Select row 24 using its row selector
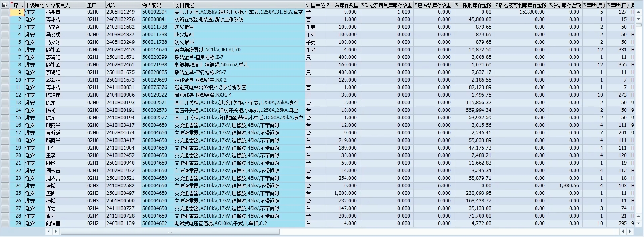Screen dimensions: 644x237 point(4,186)
